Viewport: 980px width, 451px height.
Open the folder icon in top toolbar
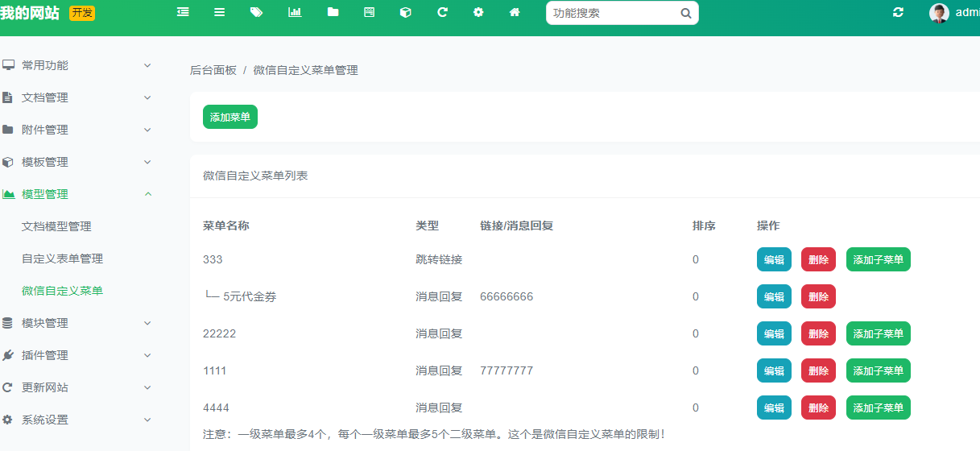click(x=333, y=13)
